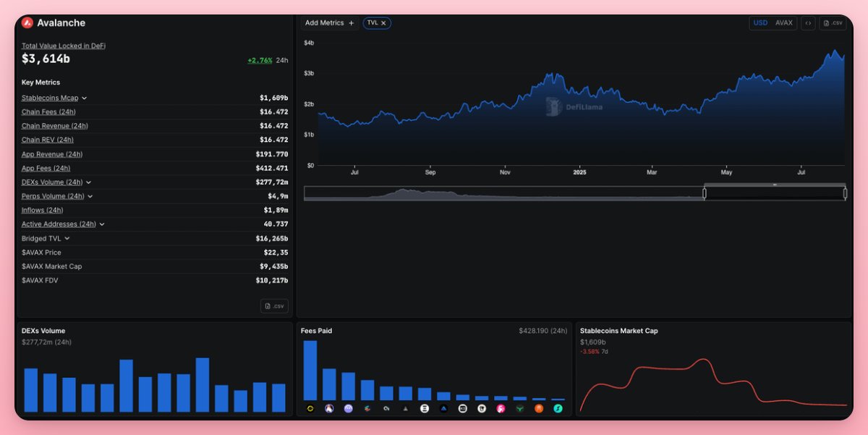Click the lavender ghost-shaped protocol icon
Viewport: 868px width, 435px height.
[x=349, y=409]
